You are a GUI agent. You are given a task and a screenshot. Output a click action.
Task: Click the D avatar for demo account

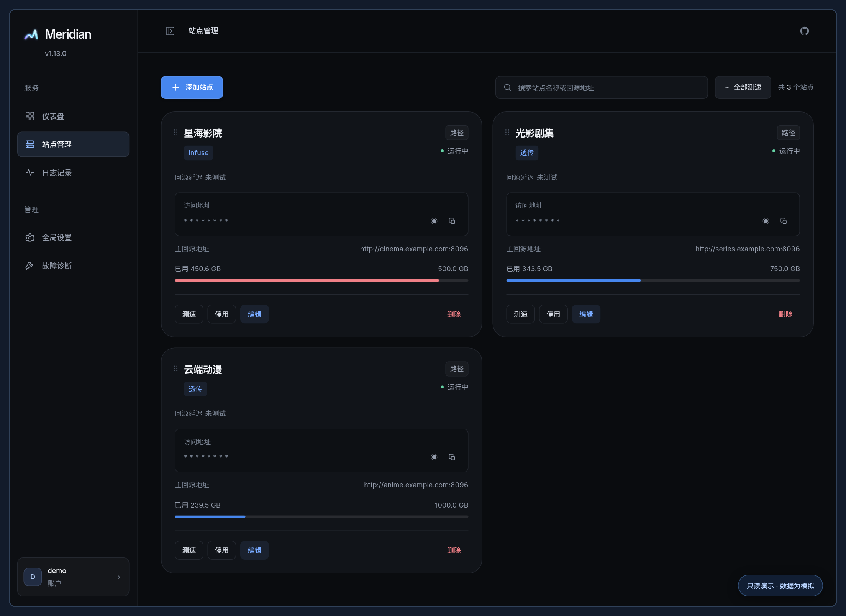click(x=33, y=577)
